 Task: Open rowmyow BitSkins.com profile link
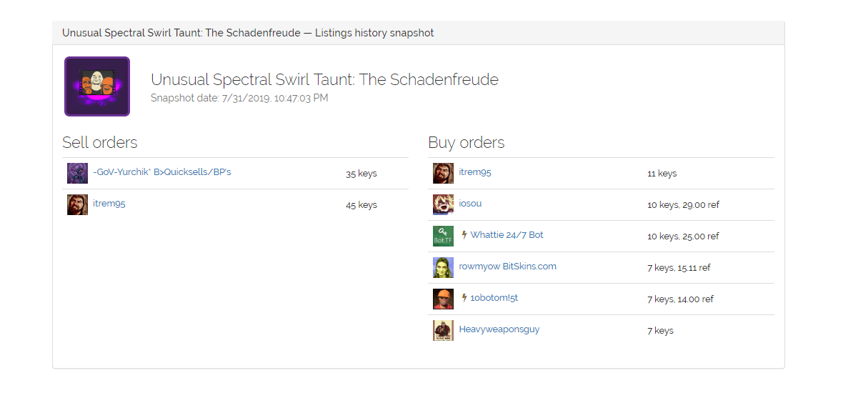tap(507, 267)
